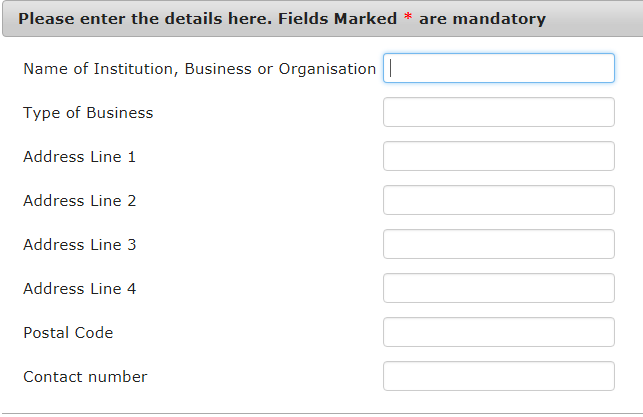The image size is (643, 417).
Task: Click the "Name of Institution, Business or Organisation" label
Action: (199, 69)
